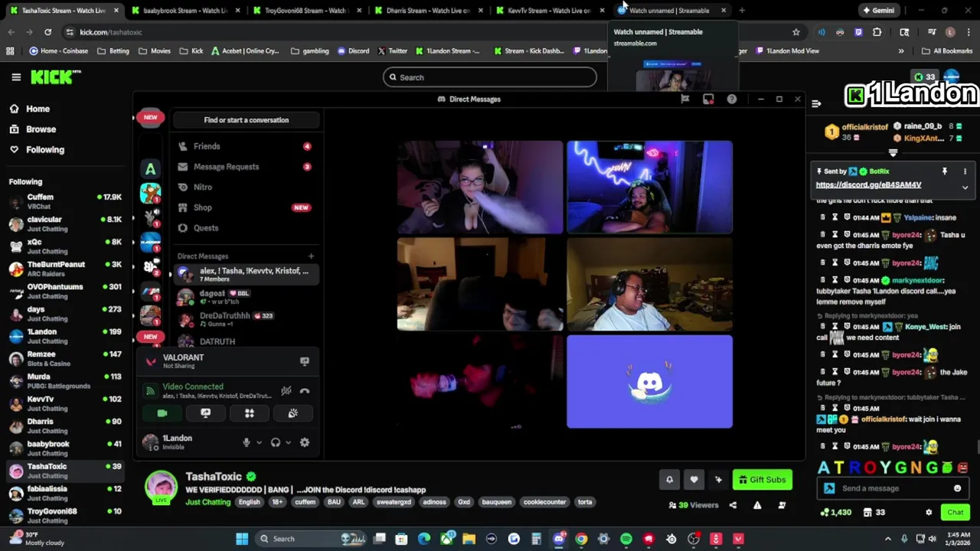Viewport: 980px width, 551px height.
Task: Click heart follow button for TashaToxic
Action: (694, 480)
